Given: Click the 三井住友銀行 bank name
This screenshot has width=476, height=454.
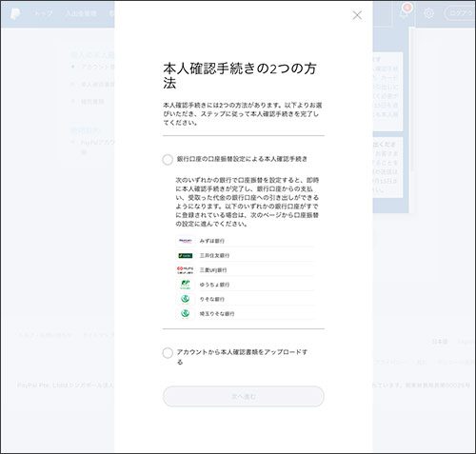Looking at the screenshot, I should (x=214, y=255).
